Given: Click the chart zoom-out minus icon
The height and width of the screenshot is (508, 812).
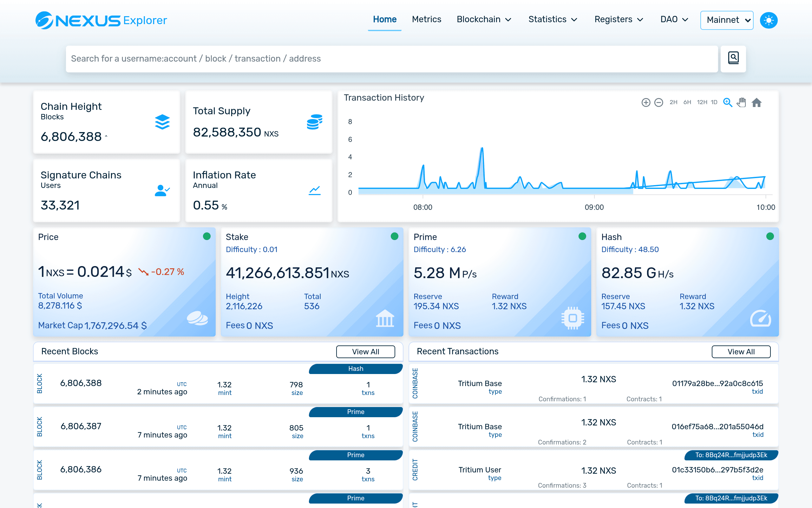Looking at the screenshot, I should [x=659, y=103].
